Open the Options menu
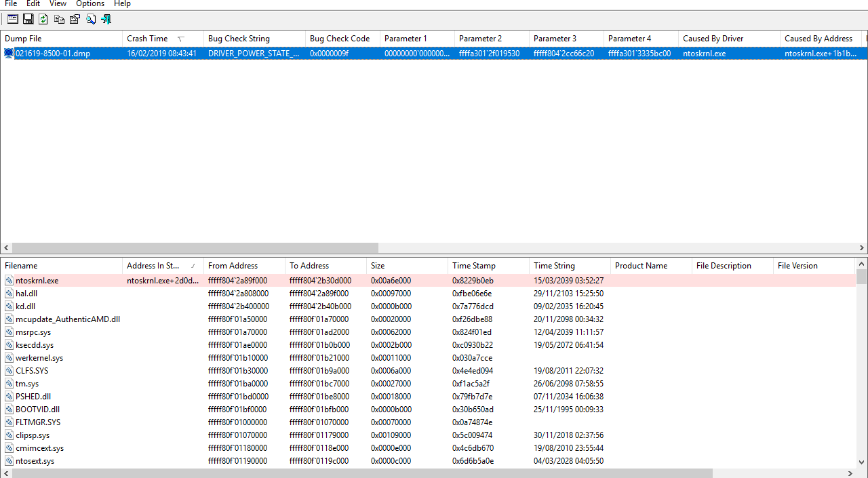 pos(90,4)
